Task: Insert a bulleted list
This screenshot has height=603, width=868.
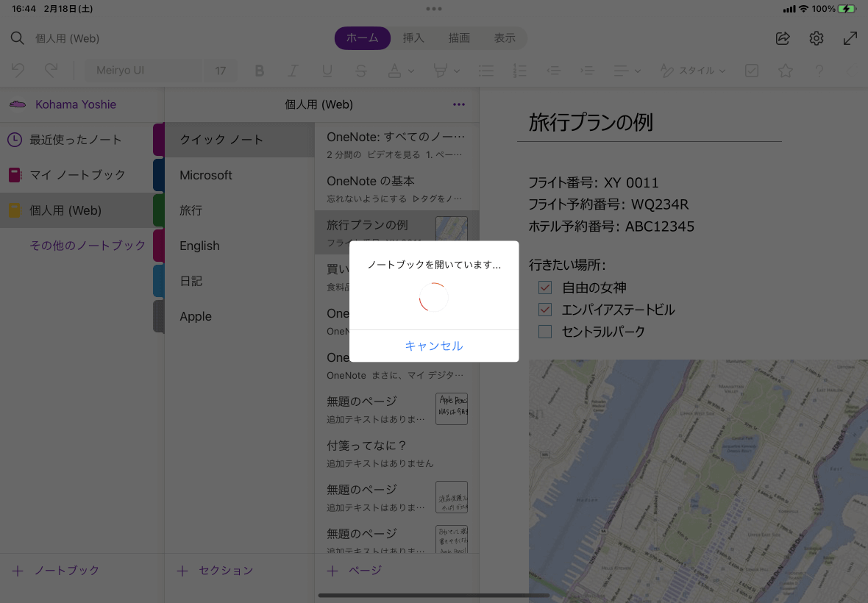Action: [x=486, y=71]
